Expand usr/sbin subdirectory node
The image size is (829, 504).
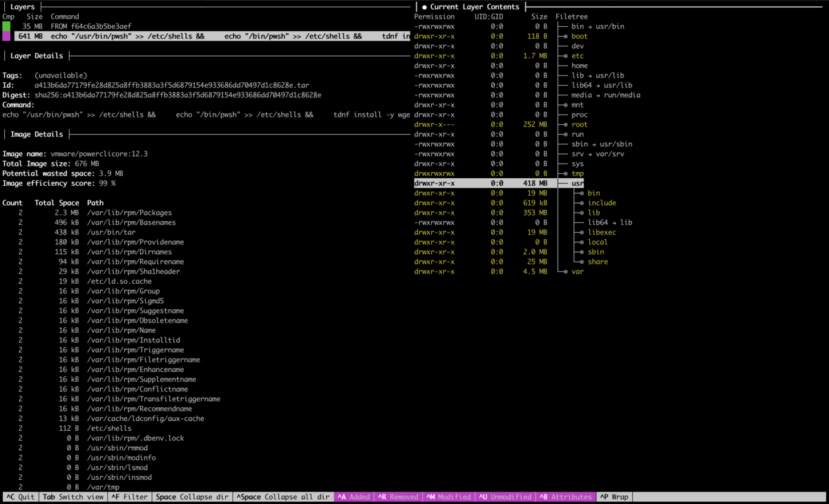(x=582, y=252)
